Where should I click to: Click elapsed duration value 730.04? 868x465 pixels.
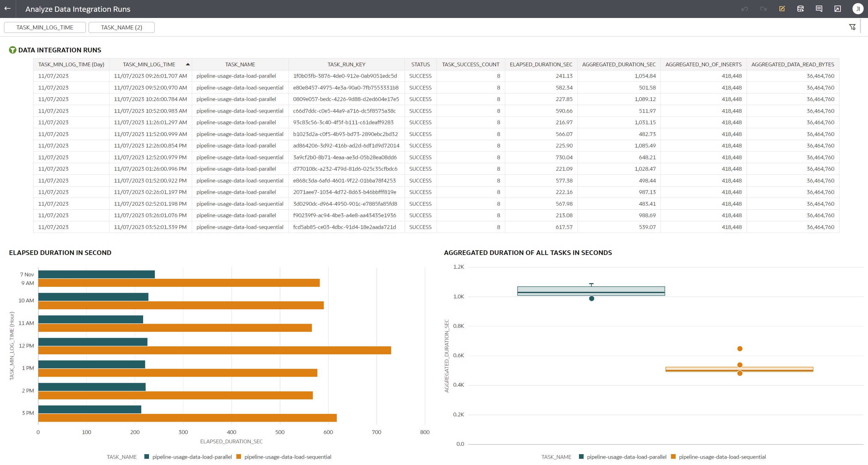tap(564, 157)
